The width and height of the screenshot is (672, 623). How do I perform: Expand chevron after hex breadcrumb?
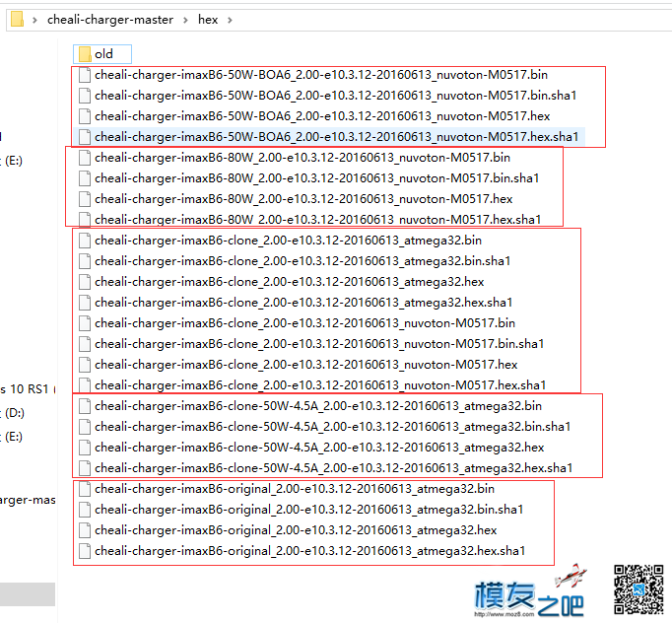[x=230, y=20]
